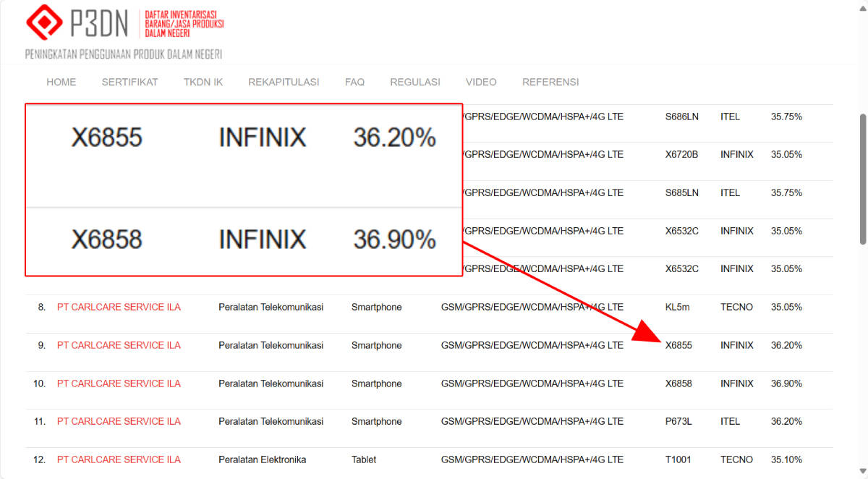This screenshot has width=868, height=479.
Task: Click ITEL brand in the S685LN row
Action: [730, 192]
